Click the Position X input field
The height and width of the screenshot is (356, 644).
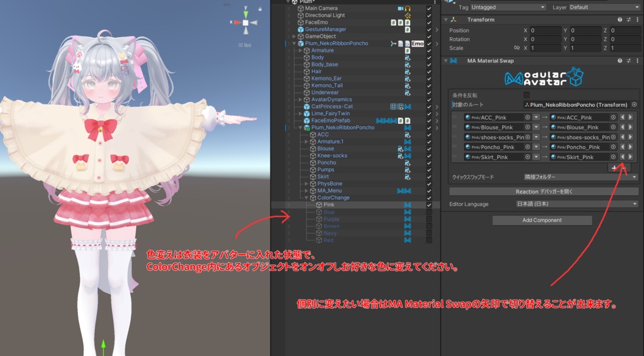coord(545,30)
